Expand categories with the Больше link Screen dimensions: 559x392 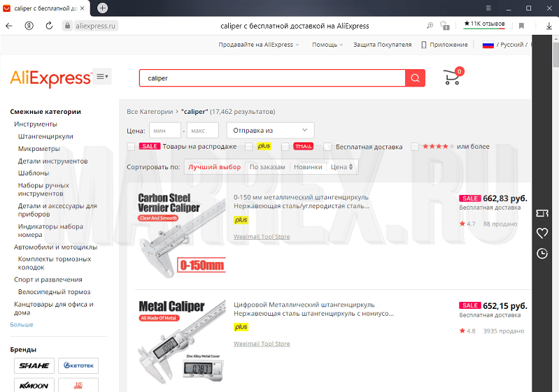tap(22, 325)
